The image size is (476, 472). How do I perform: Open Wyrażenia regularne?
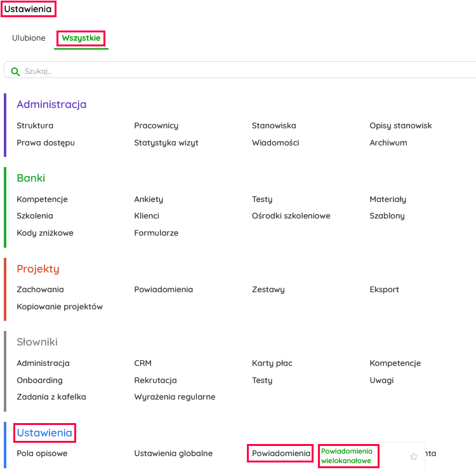[175, 397]
